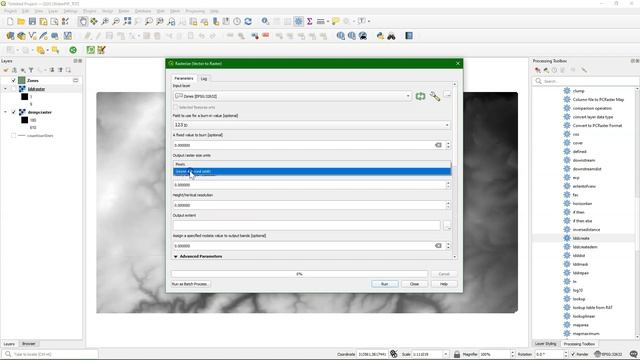Select 'Pixels' option in units list
Viewport: 640px width, 360px height.
pos(312,164)
